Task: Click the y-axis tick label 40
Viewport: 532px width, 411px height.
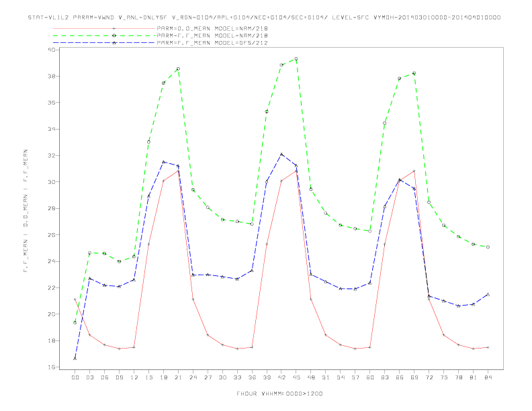Action: [x=52, y=50]
